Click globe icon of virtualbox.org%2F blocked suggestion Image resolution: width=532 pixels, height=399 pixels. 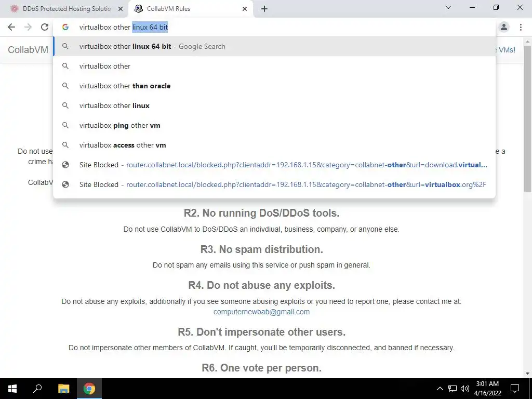(65, 184)
